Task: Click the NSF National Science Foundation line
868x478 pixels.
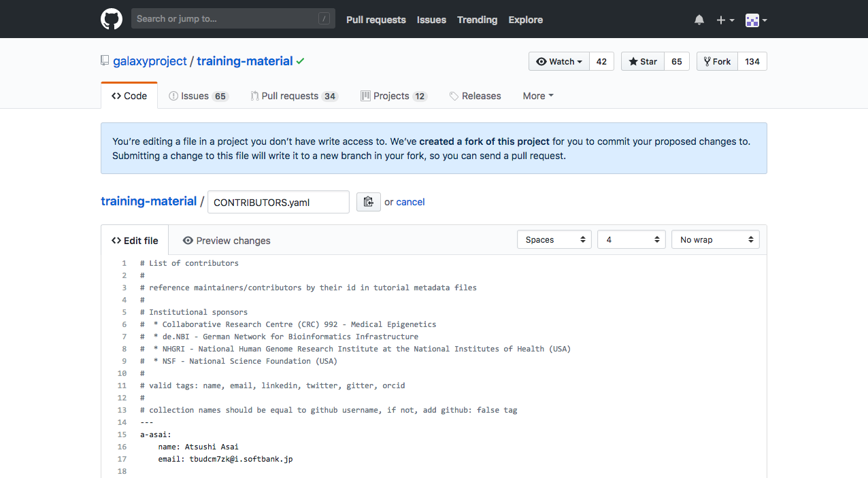Action: 239,361
